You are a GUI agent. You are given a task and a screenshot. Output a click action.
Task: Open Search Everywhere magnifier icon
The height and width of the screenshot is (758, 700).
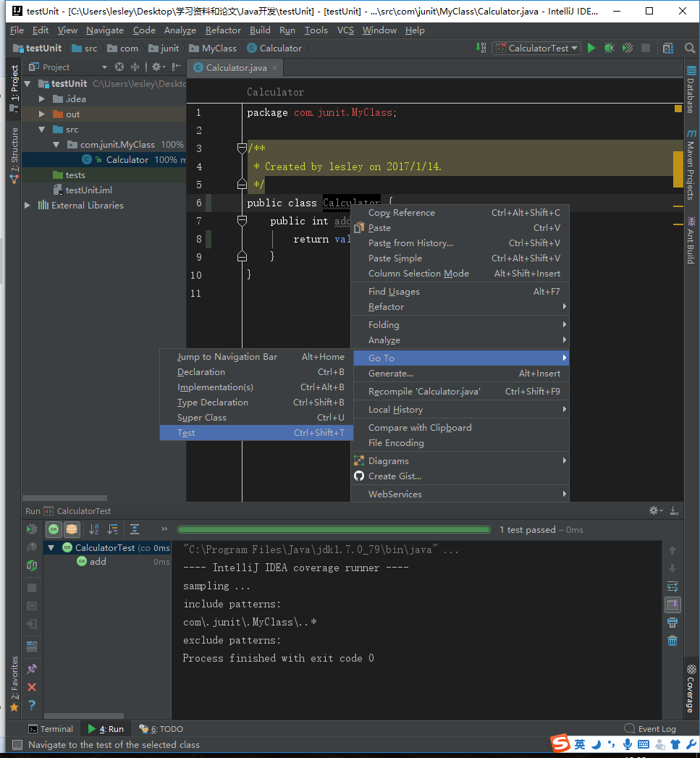pyautogui.click(x=690, y=48)
